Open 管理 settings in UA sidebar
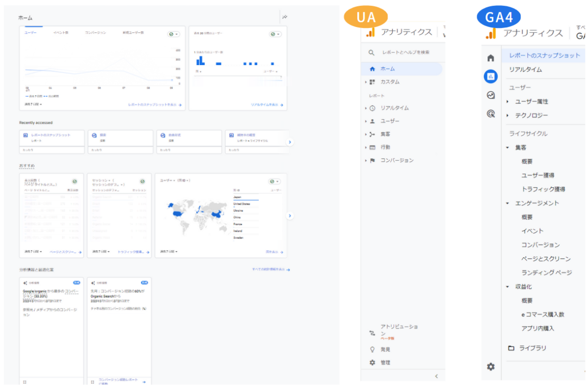This screenshot has height=388, width=588. [385, 363]
